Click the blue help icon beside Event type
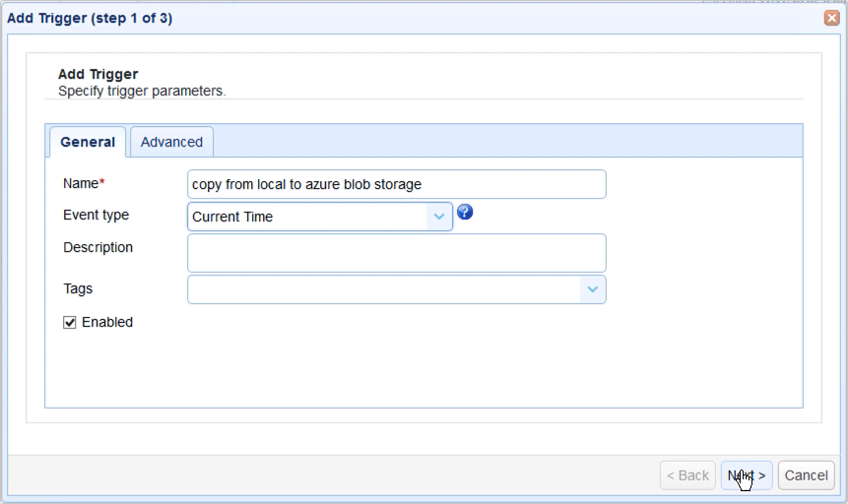The width and height of the screenshot is (848, 504). (465, 213)
